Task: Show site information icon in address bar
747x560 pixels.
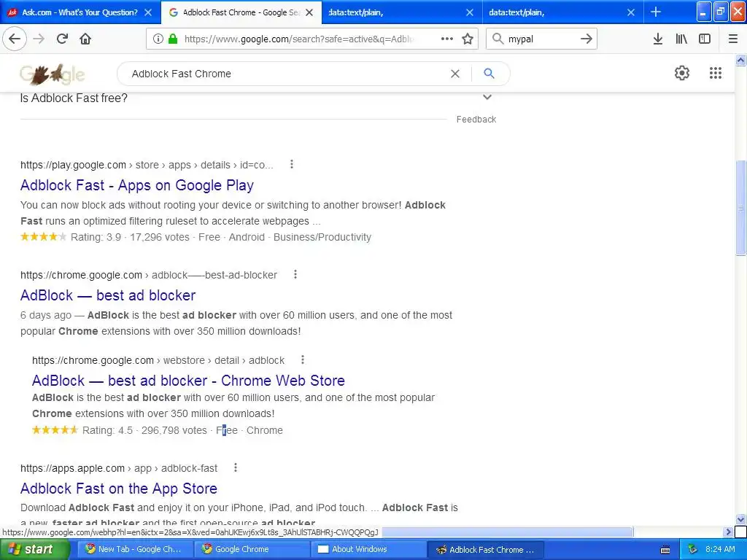Action: tap(158, 39)
